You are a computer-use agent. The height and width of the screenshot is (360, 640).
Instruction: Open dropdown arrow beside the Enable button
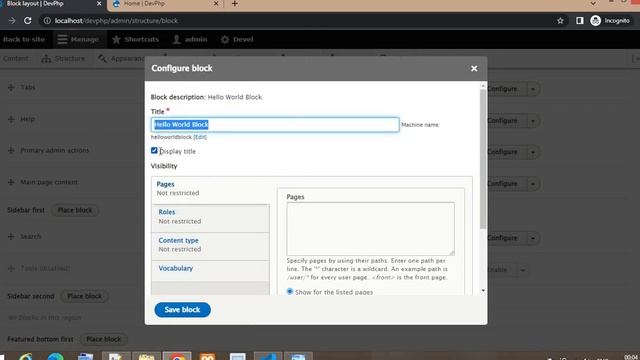point(522,270)
